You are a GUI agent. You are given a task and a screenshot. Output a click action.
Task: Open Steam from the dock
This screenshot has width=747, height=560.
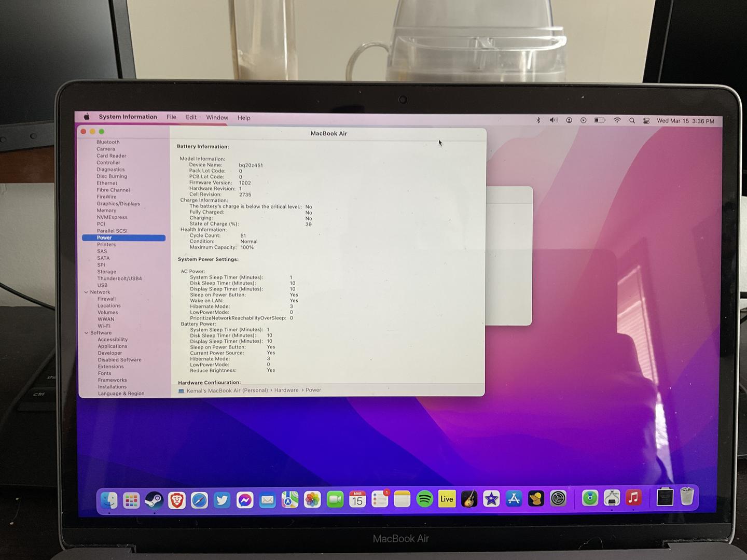coord(154,500)
